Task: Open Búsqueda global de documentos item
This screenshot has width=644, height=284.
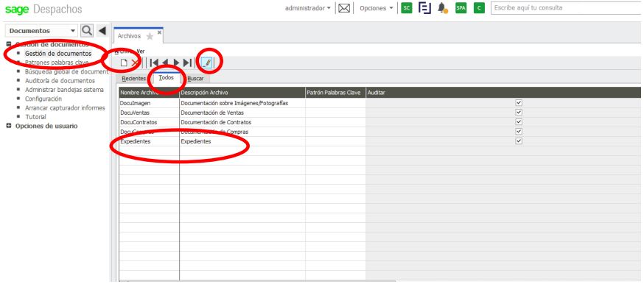Action: [x=66, y=71]
